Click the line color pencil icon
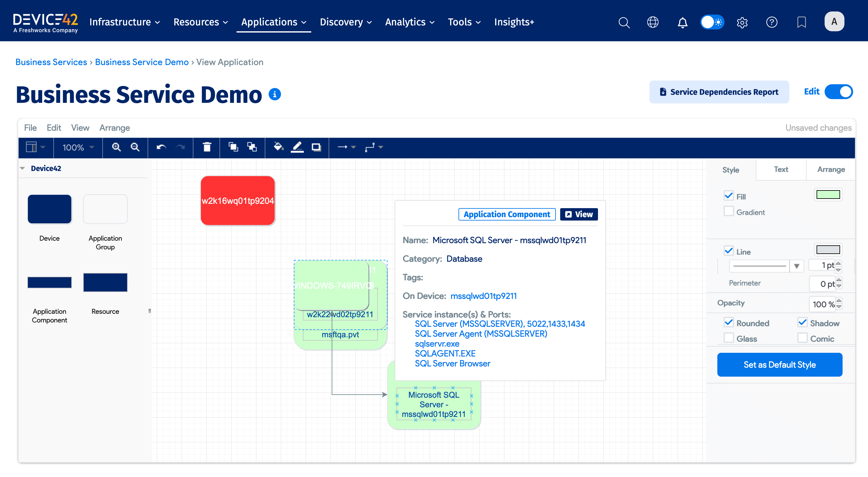 click(297, 147)
